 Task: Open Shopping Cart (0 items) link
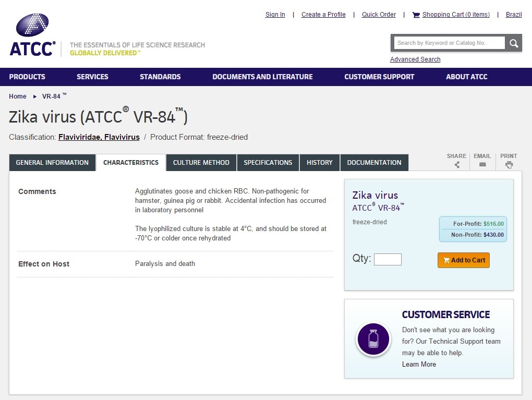click(456, 15)
